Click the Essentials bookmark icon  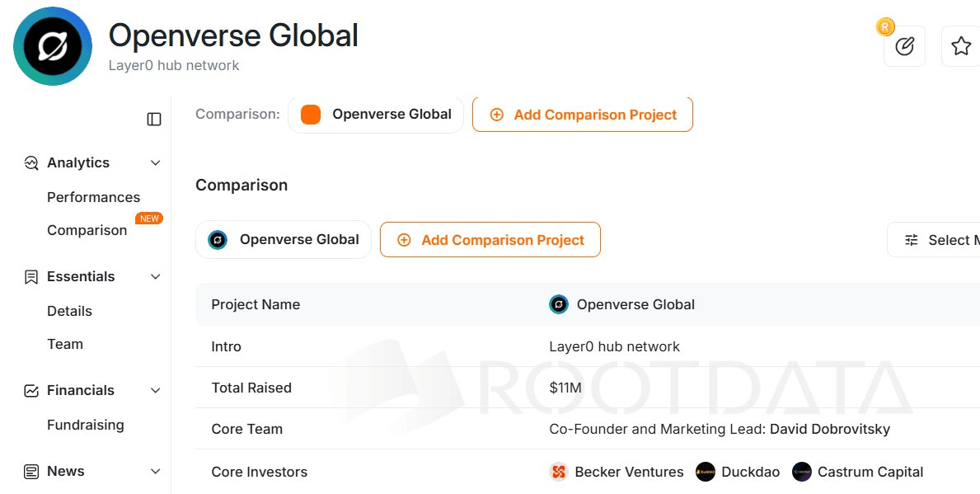31,277
